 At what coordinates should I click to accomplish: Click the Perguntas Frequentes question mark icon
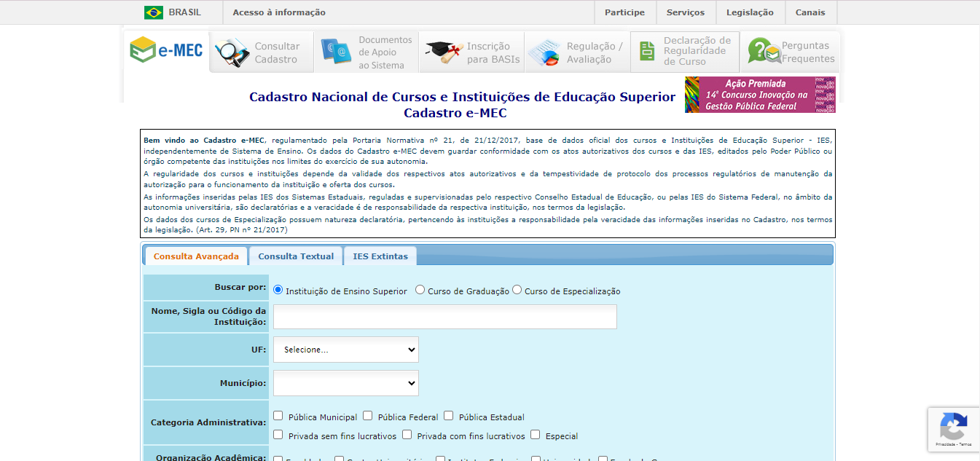[x=763, y=52]
